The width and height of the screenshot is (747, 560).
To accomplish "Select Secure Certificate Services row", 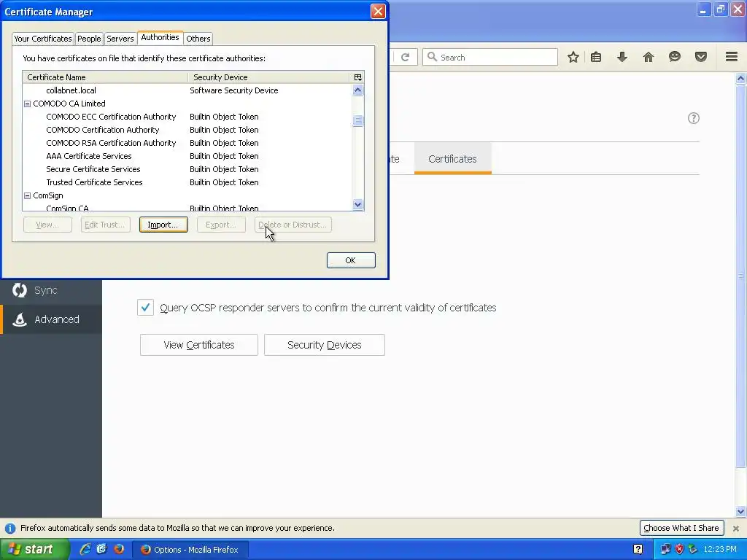I will [x=187, y=169].
